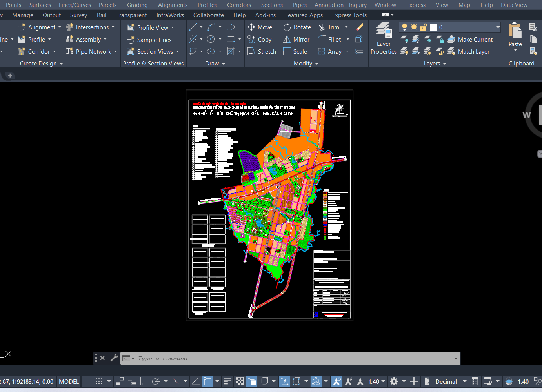Activate the Copy tool
The image size is (542, 392).
(260, 39)
